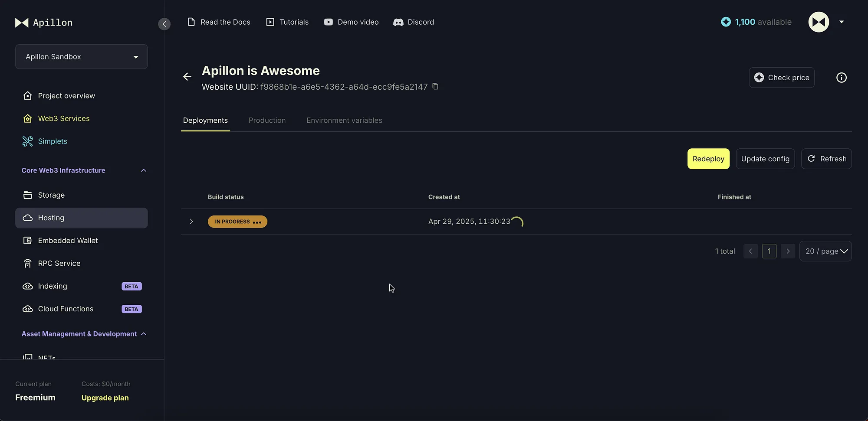Screen dimensions: 868x421
Task: Click Upgrade plan link
Action: (105, 398)
